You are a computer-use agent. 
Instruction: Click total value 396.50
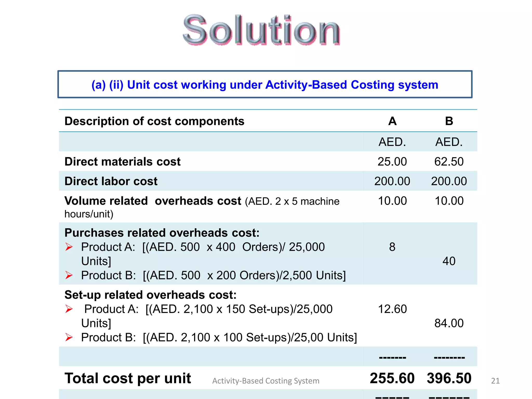point(449,378)
